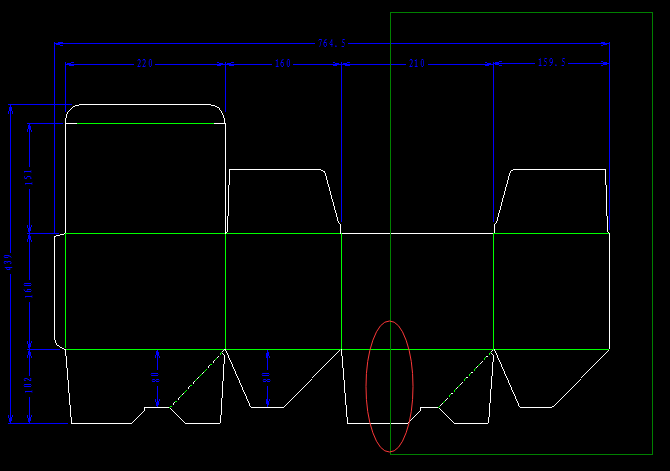Image resolution: width=670 pixels, height=471 pixels.
Task: Select the vertical 102 dimension text
Action: point(29,383)
